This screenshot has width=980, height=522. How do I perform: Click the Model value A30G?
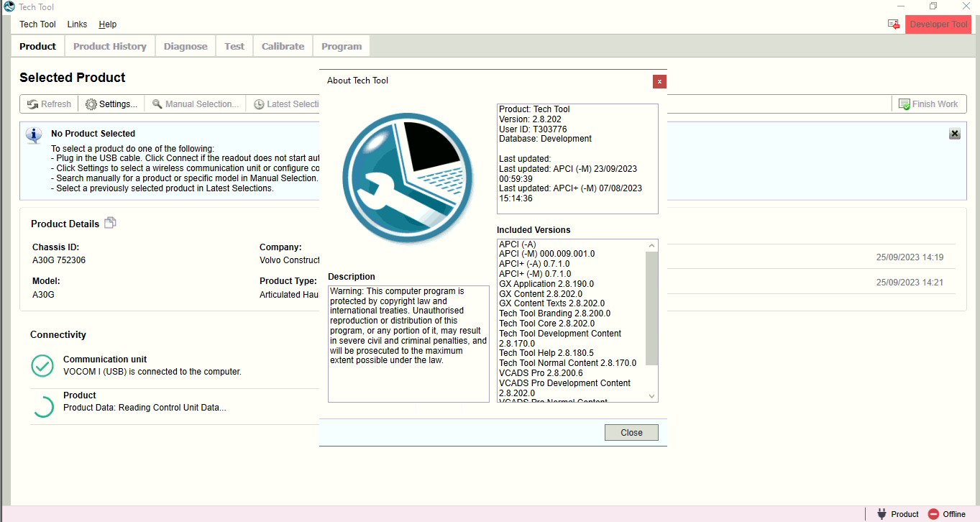point(44,295)
